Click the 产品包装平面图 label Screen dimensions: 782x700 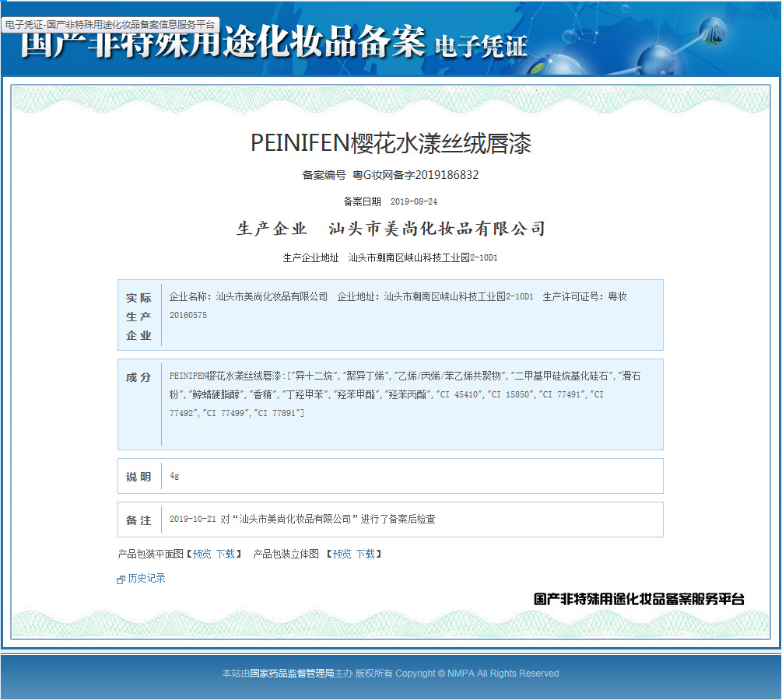(151, 554)
